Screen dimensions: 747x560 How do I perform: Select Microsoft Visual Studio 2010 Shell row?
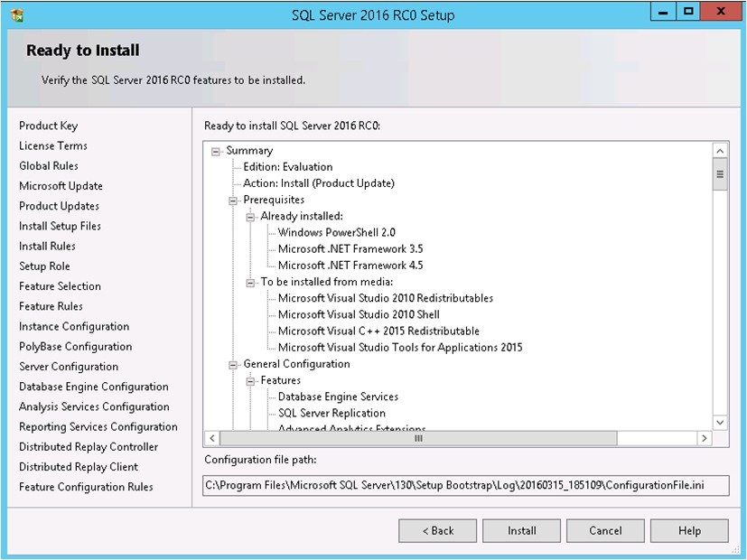(x=359, y=314)
